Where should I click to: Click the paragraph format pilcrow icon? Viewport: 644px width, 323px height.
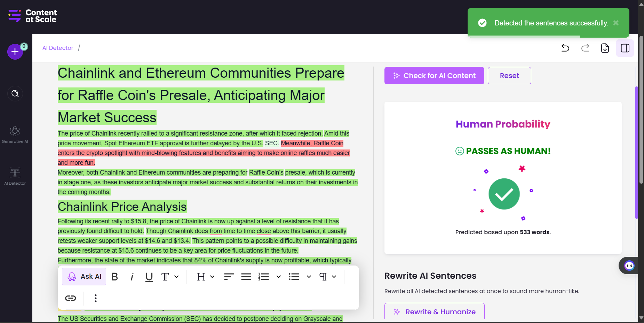click(x=323, y=277)
